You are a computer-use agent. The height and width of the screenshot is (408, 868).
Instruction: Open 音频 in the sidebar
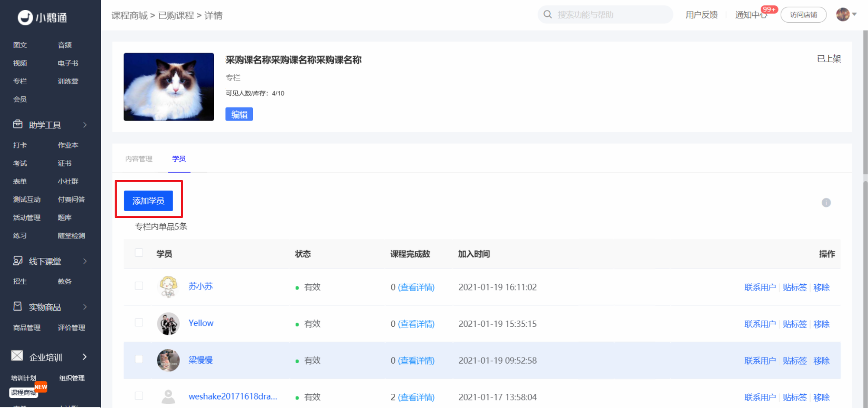click(65, 45)
